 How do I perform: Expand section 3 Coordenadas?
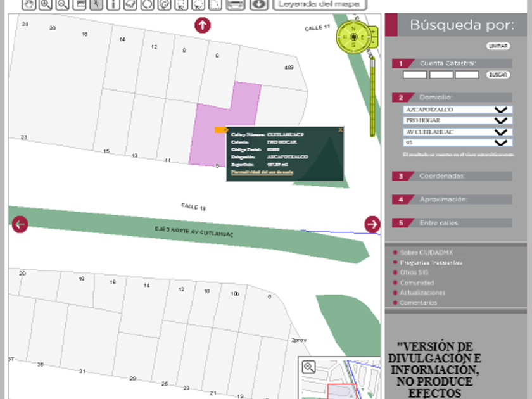pyautogui.click(x=452, y=176)
